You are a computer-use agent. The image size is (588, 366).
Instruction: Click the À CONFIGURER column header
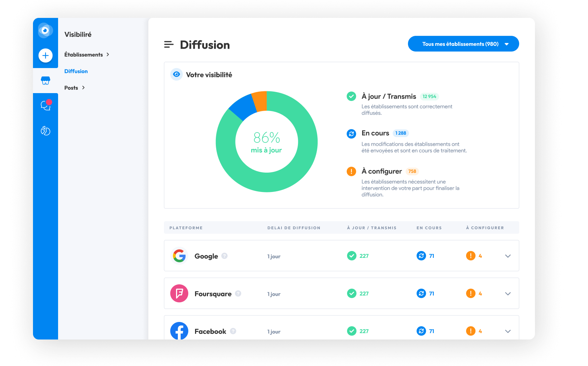coord(485,228)
